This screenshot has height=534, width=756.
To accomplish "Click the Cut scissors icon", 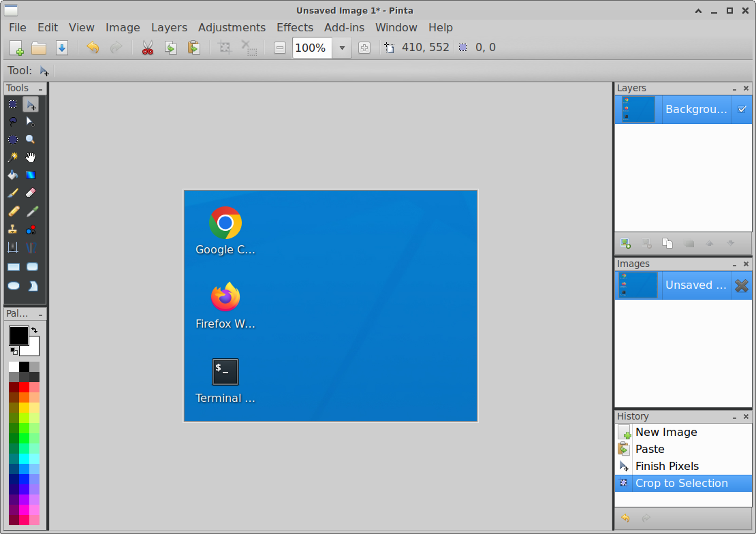I will click(x=148, y=48).
